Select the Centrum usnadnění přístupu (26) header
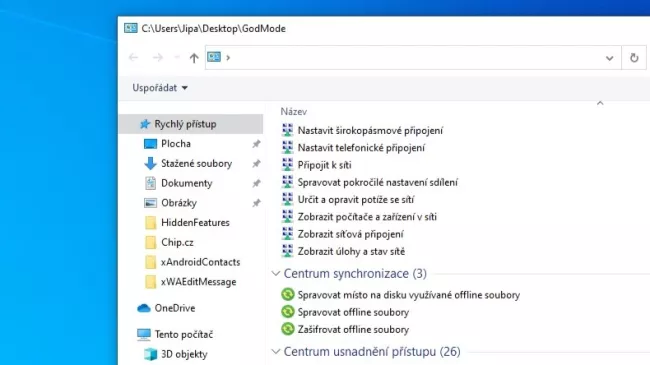 click(x=372, y=352)
